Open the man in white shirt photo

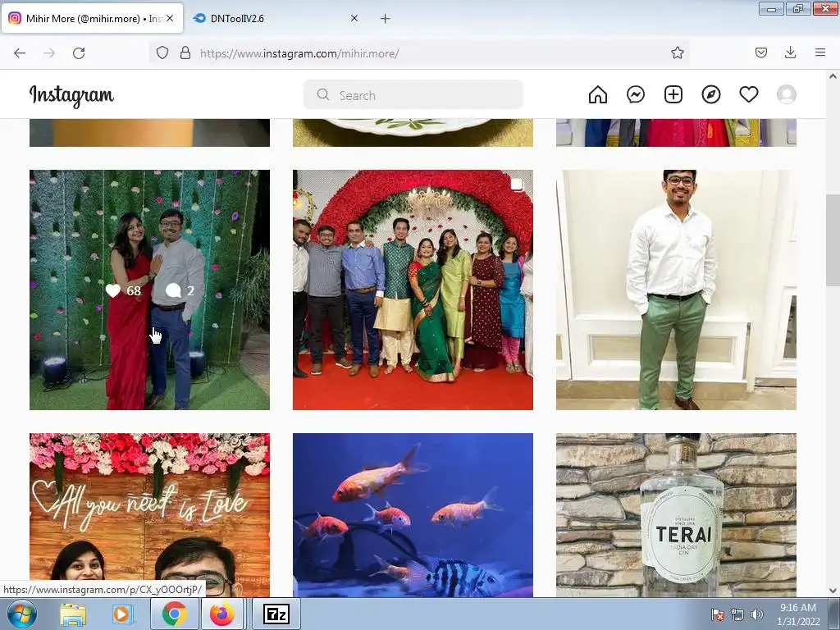676,290
